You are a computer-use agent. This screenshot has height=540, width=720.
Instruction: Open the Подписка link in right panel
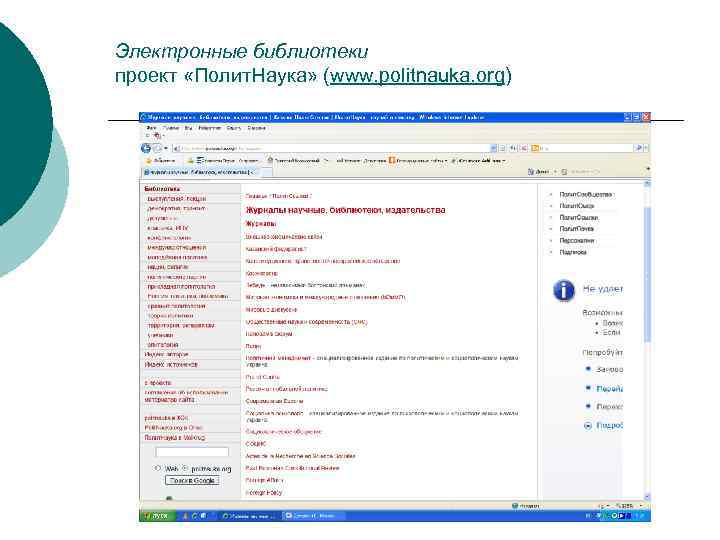[573, 252]
